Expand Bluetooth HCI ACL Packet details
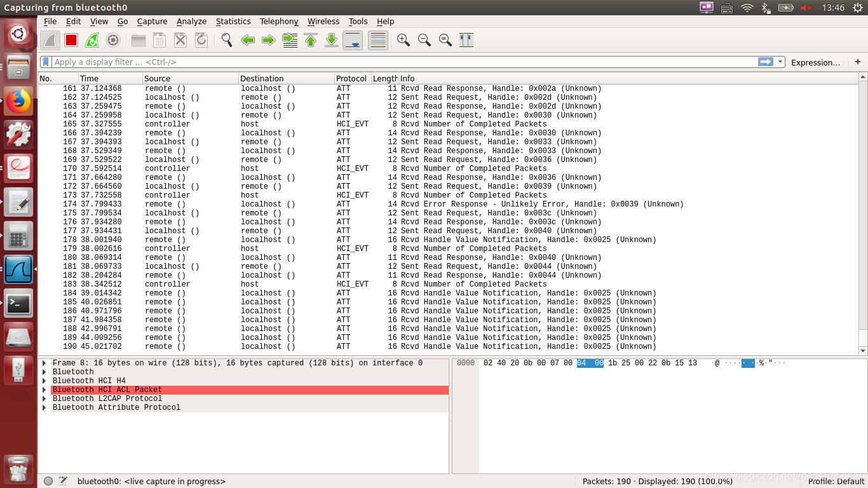Image resolution: width=868 pixels, height=488 pixels. 44,390
